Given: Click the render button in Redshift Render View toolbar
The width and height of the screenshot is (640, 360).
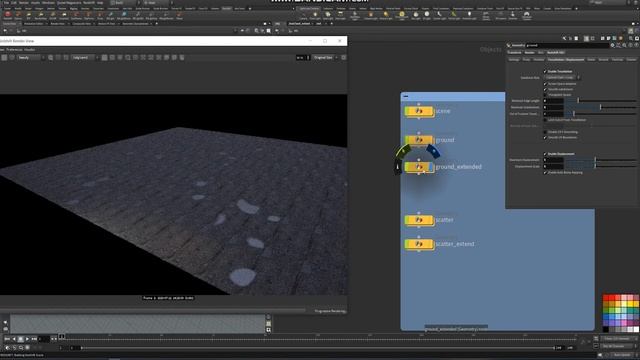Looking at the screenshot, I should (4, 58).
